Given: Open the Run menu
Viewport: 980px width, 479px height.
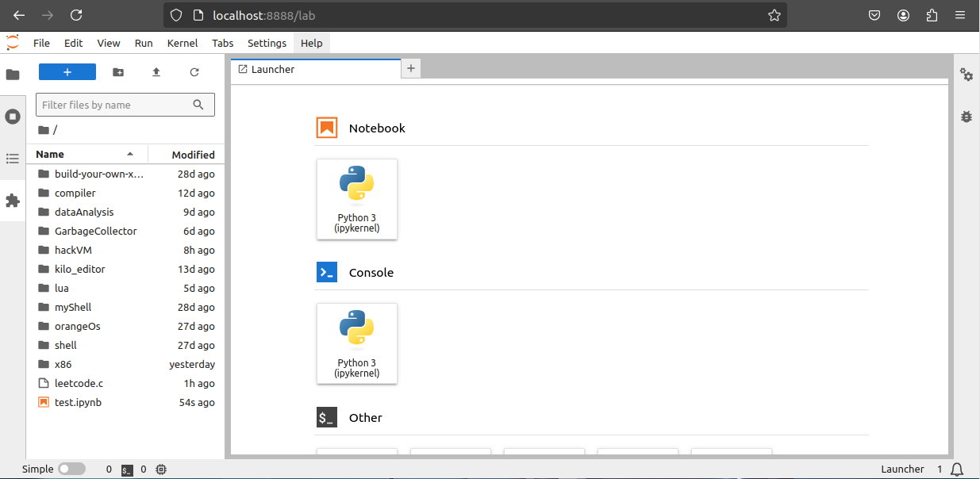Looking at the screenshot, I should [x=144, y=43].
